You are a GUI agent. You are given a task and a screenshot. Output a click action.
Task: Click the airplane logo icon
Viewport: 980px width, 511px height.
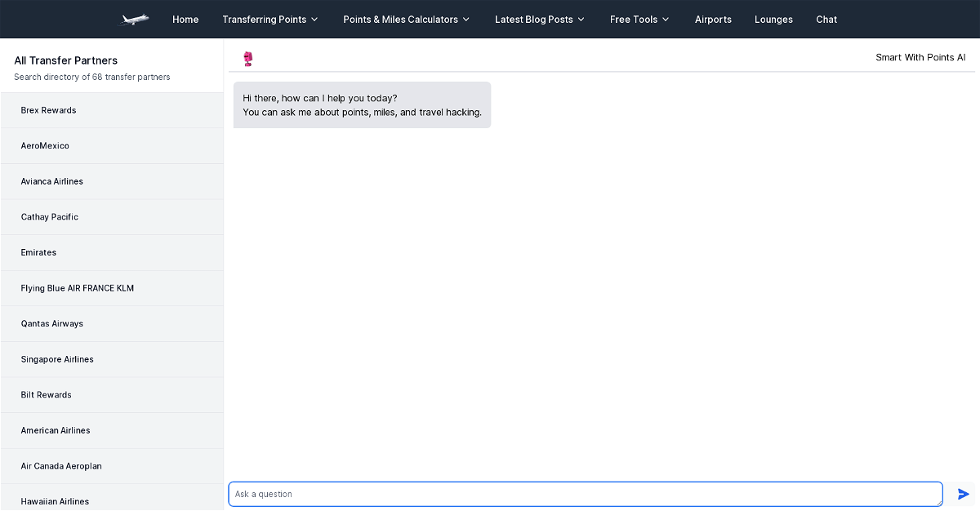133,19
